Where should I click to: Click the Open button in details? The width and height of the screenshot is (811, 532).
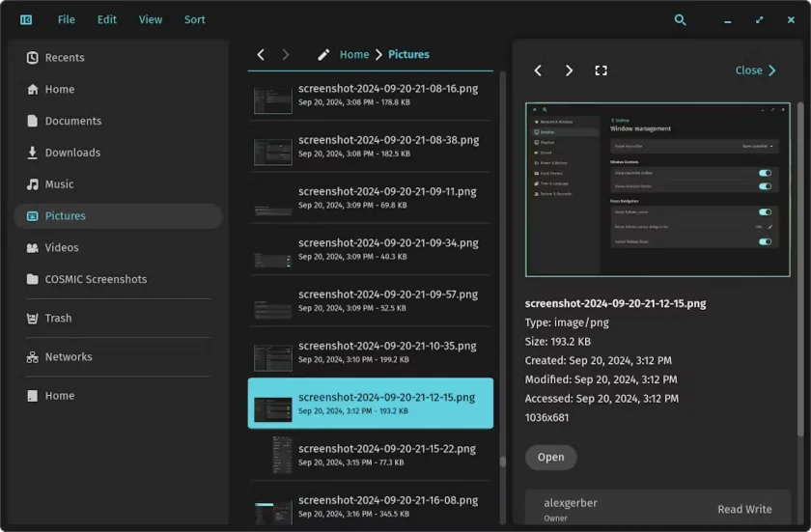[x=551, y=457]
